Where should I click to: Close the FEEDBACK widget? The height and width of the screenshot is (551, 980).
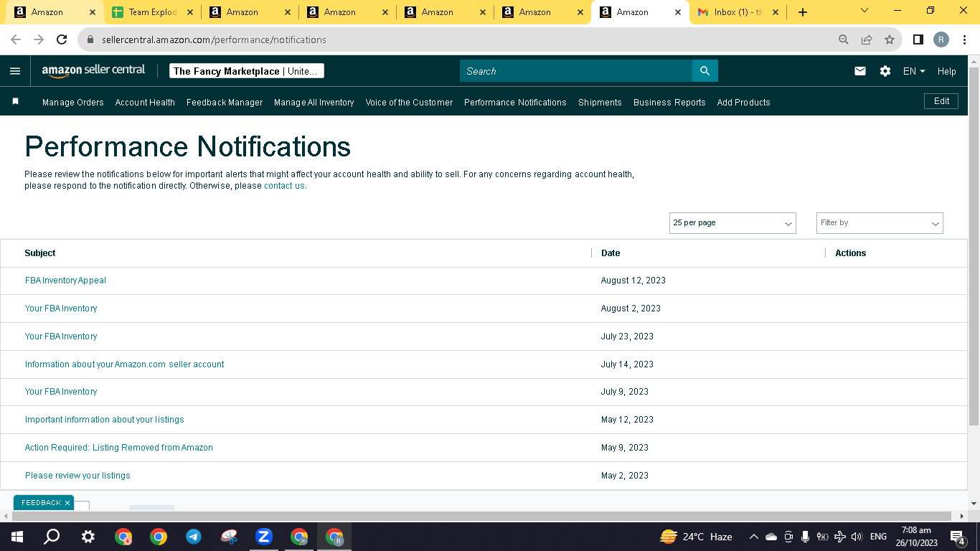[67, 503]
